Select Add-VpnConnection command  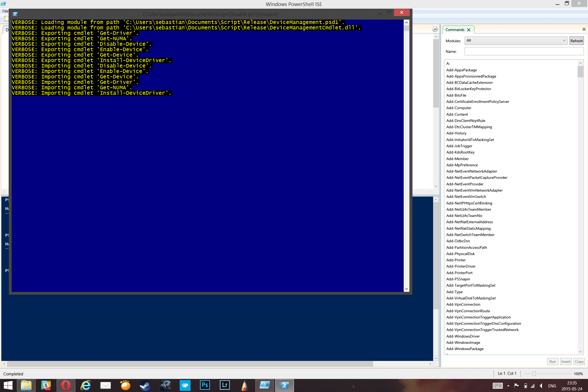point(463,304)
